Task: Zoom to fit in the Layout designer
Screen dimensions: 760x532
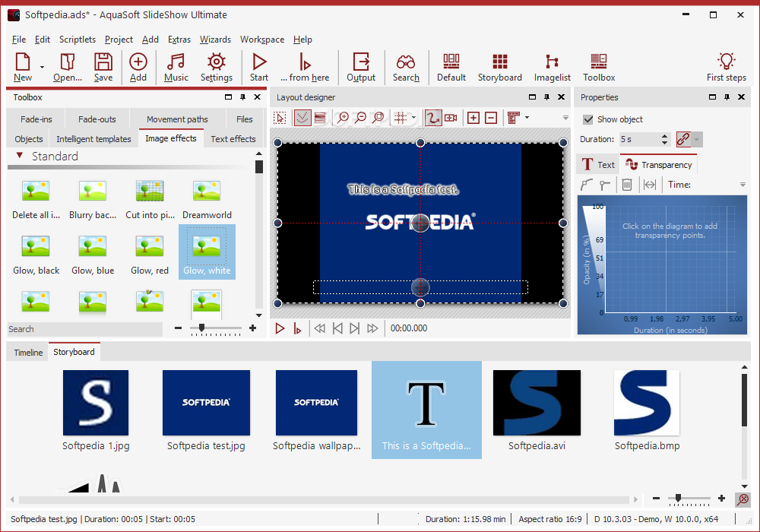Action: (378, 118)
